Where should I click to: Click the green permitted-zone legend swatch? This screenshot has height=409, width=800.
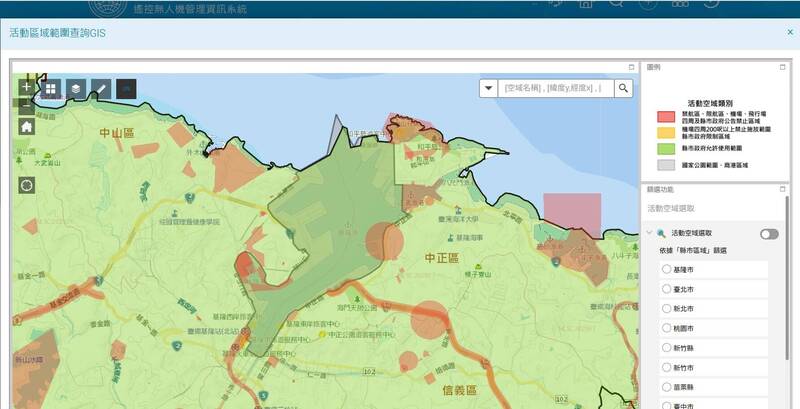(x=666, y=148)
